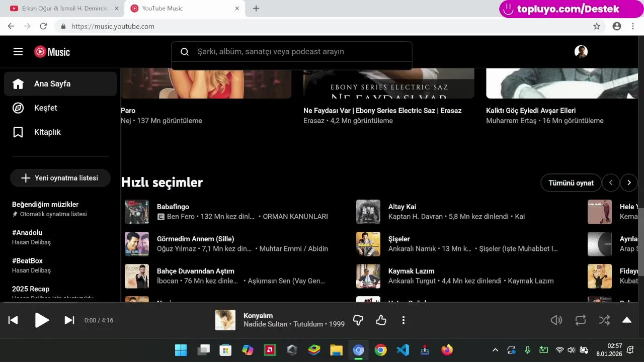Open the Beğendiğim müzikler playlist
Image resolution: width=644 pixels, height=362 pixels.
tap(60, 209)
